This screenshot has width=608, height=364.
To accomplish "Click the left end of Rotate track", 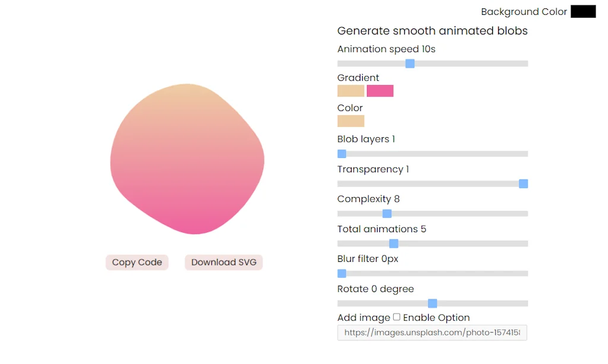I will click(340, 303).
